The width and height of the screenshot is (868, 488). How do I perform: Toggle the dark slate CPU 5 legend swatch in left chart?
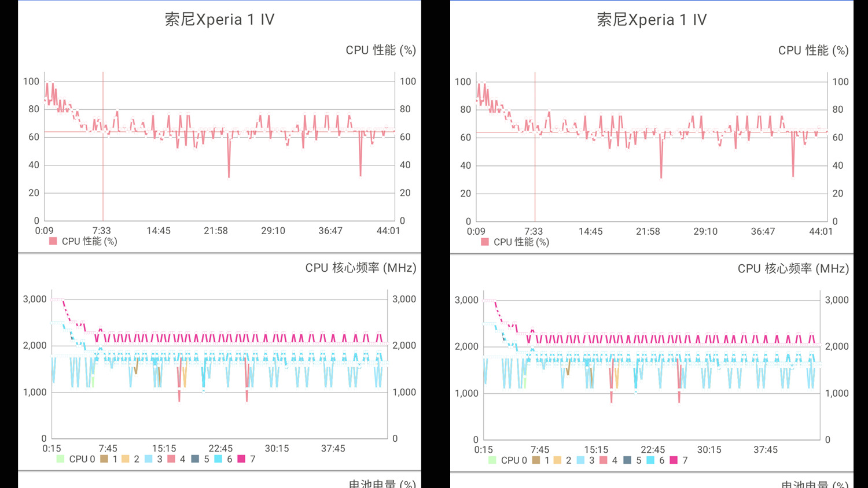click(195, 459)
